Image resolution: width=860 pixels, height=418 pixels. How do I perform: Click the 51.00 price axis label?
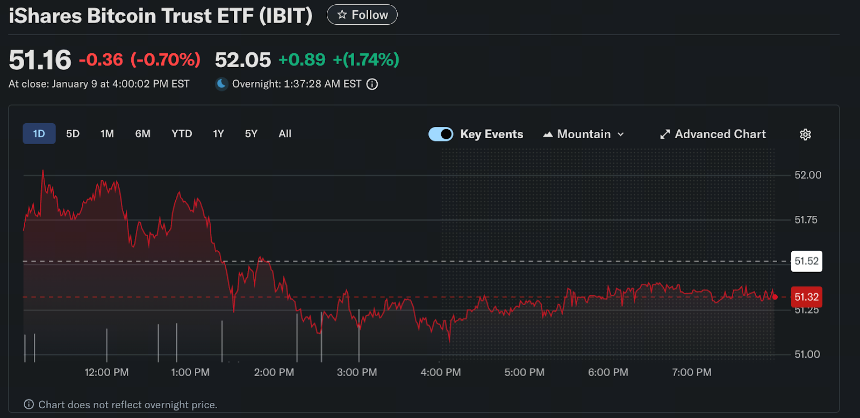point(807,354)
